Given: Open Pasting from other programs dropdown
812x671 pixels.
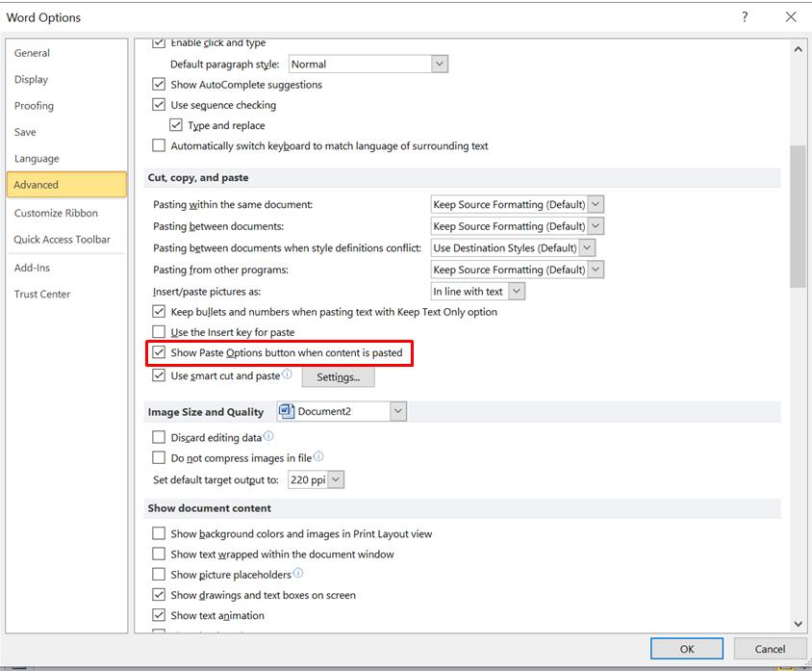Looking at the screenshot, I should (x=596, y=270).
